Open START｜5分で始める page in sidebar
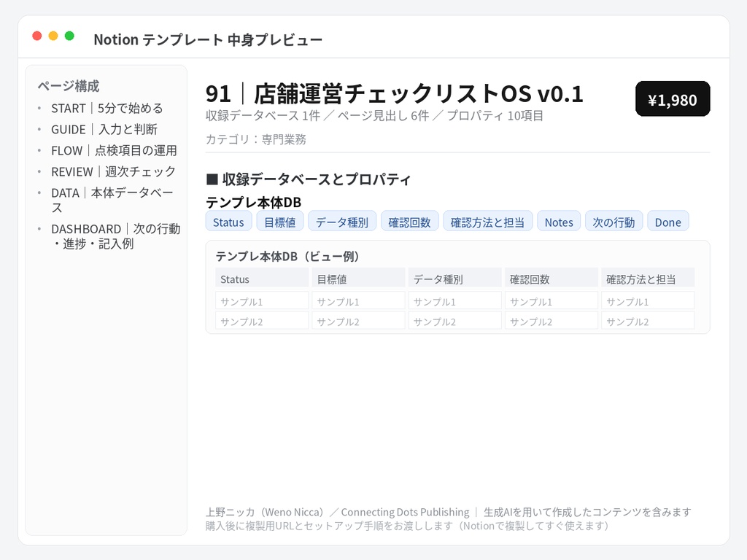The image size is (747, 560). tap(107, 109)
